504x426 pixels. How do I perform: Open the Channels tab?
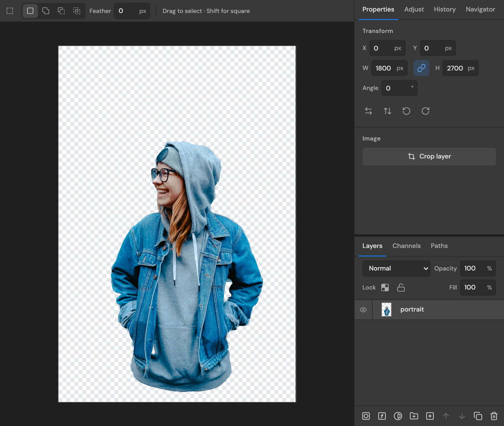(406, 246)
